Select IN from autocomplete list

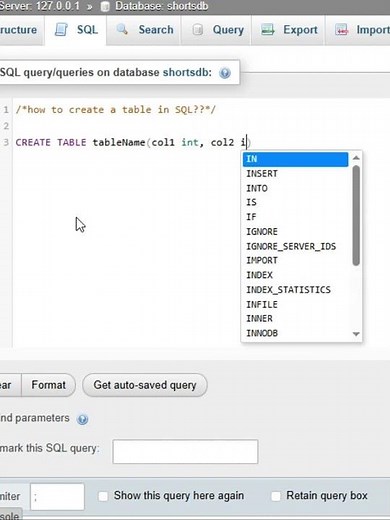coord(295,159)
